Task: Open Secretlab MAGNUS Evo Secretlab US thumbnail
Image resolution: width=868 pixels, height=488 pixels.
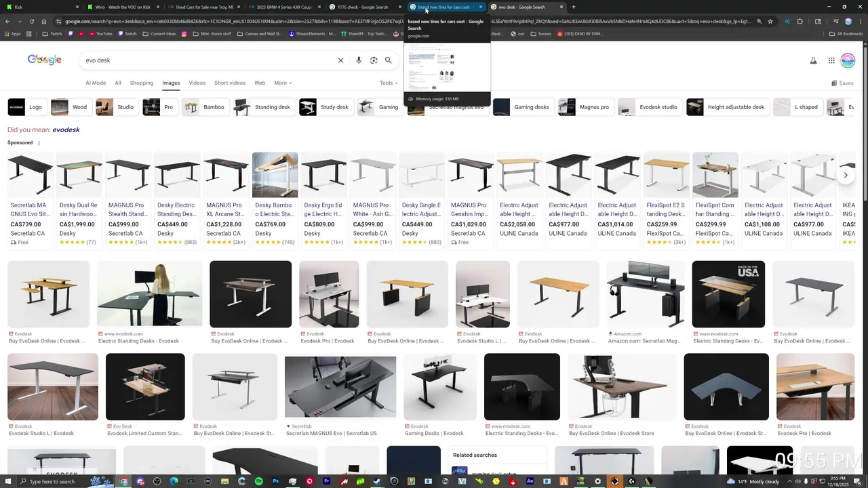Action: click(340, 387)
